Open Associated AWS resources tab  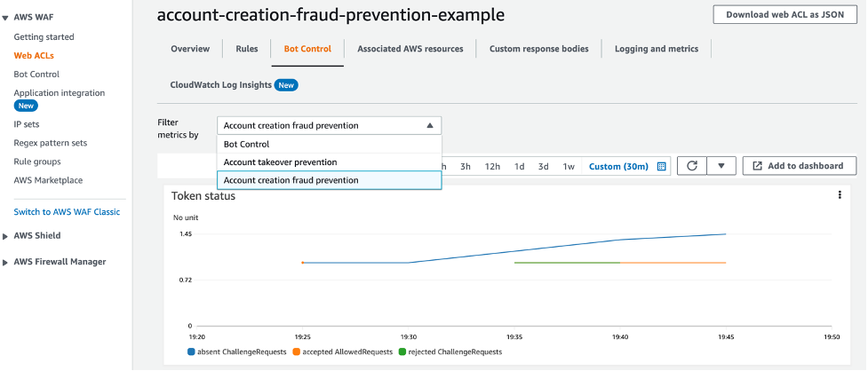pos(410,49)
